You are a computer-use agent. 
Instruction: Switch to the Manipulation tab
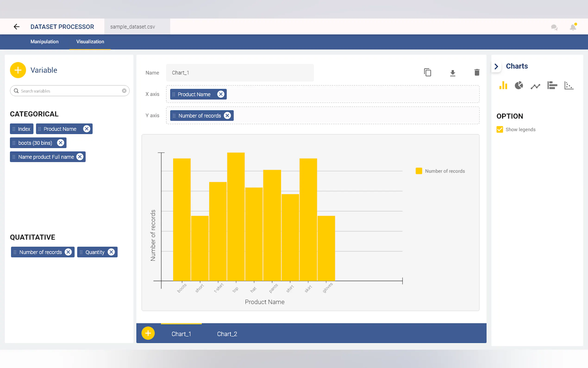(44, 42)
